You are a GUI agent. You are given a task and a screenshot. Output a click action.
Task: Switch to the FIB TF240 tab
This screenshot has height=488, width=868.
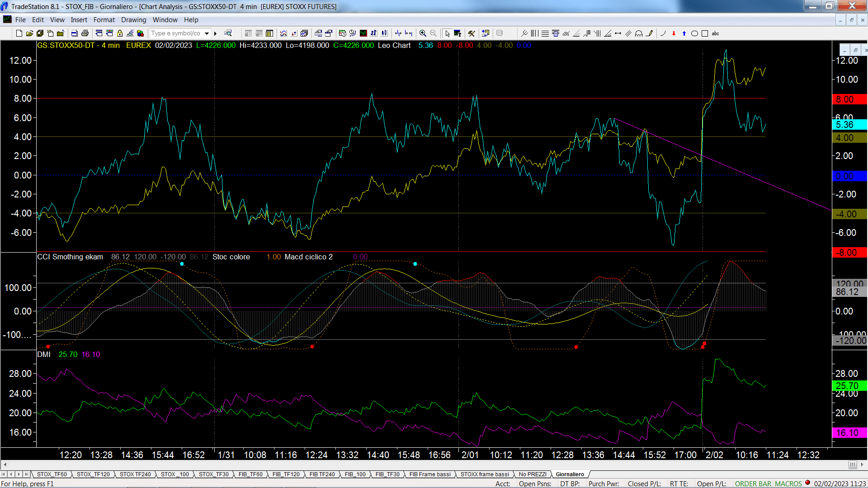point(322,474)
